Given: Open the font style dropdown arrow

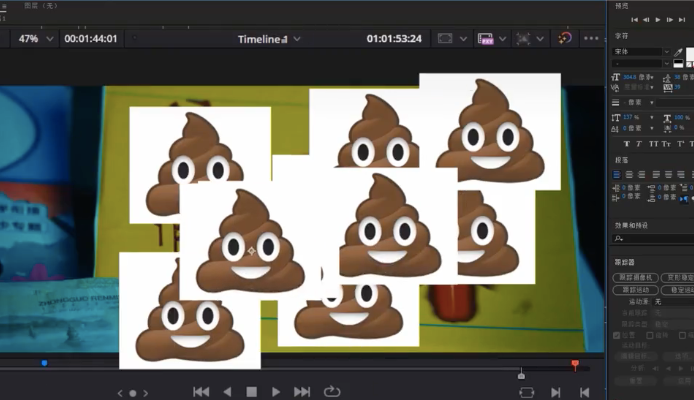Looking at the screenshot, I should pyautogui.click(x=667, y=64).
